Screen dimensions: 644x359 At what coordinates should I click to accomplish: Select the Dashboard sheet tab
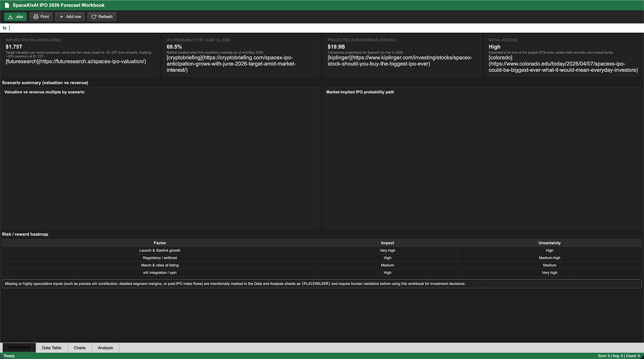pyautogui.click(x=19, y=347)
